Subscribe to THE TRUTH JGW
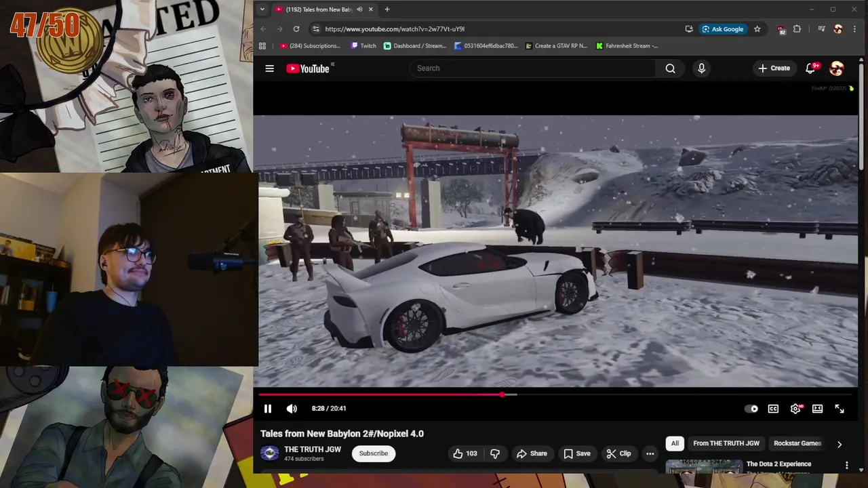The height and width of the screenshot is (488, 868). click(374, 453)
